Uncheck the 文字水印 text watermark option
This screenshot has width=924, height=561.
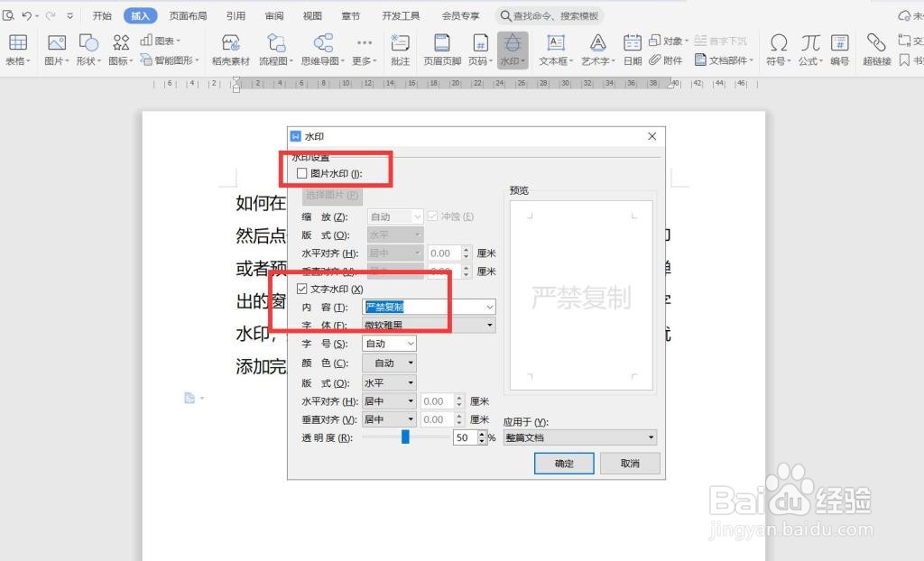tap(300, 289)
